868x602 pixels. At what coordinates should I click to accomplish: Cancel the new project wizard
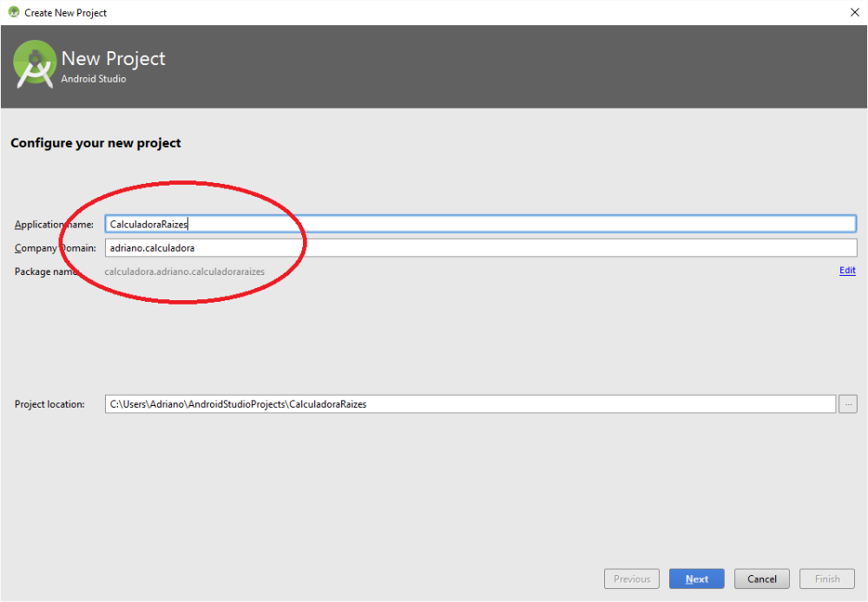point(762,579)
